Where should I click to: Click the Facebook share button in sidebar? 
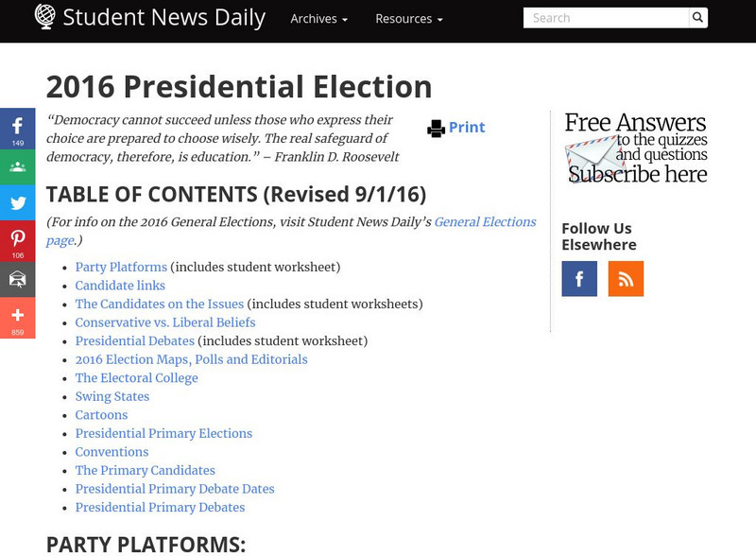[x=17, y=129]
